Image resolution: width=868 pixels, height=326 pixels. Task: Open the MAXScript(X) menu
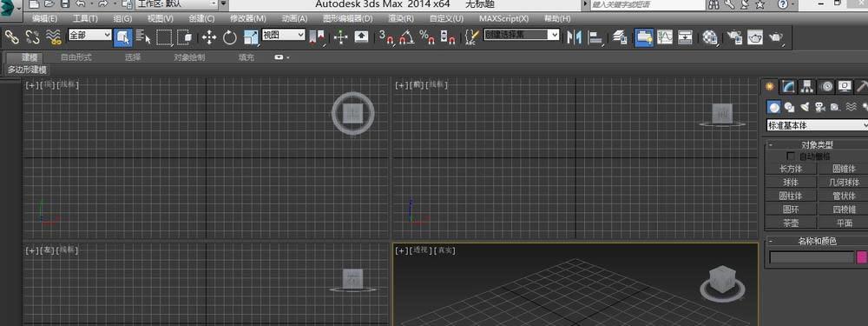pyautogui.click(x=503, y=18)
